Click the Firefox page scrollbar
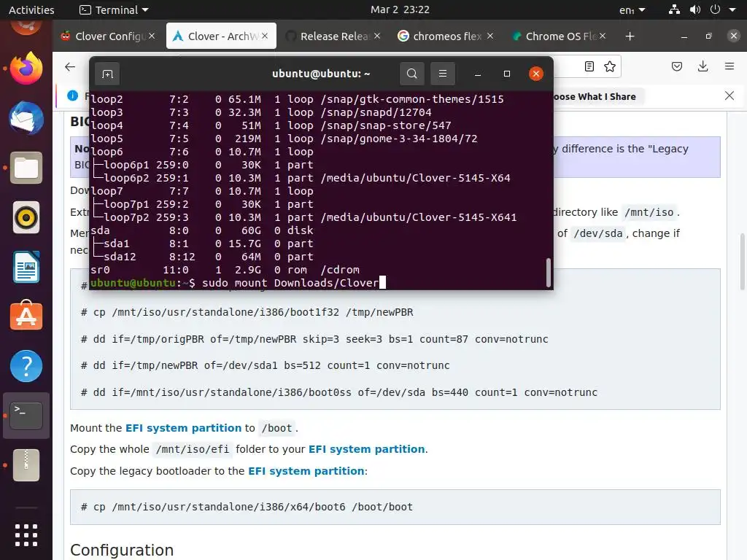Viewport: 747px width, 560px height. tap(742, 262)
